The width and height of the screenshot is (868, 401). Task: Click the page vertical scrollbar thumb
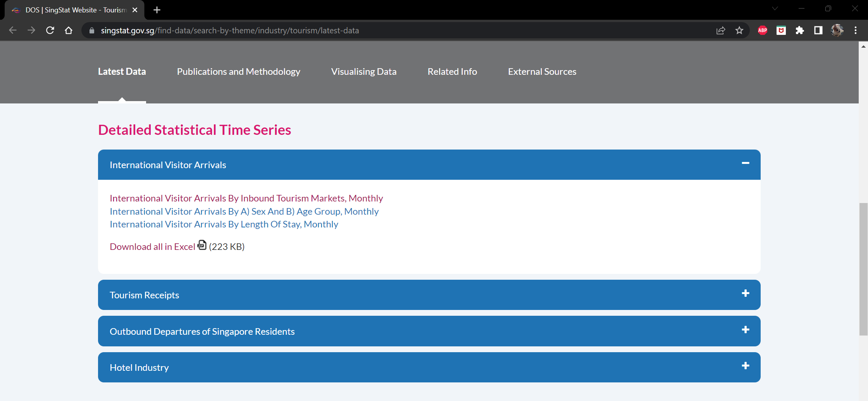pyautogui.click(x=863, y=268)
